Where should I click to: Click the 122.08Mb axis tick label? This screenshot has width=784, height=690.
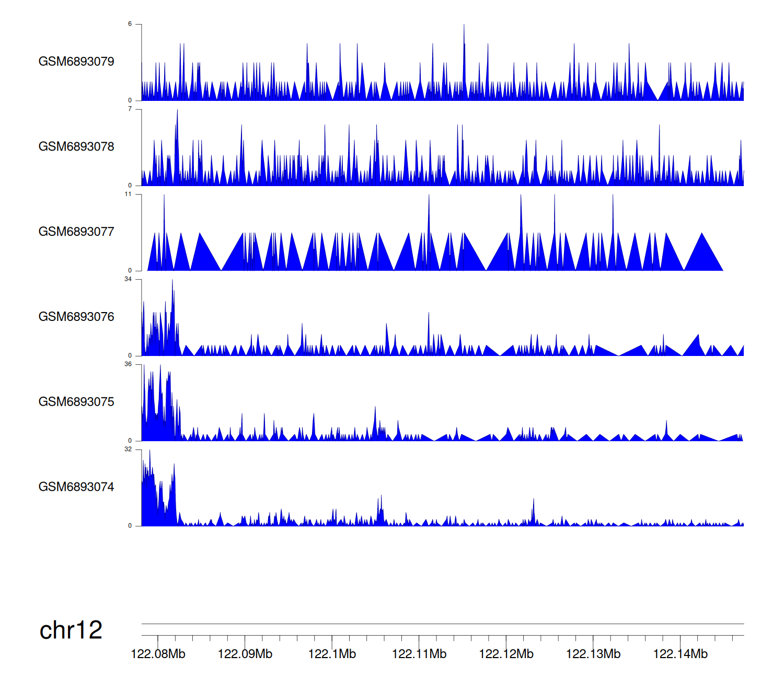(x=158, y=654)
